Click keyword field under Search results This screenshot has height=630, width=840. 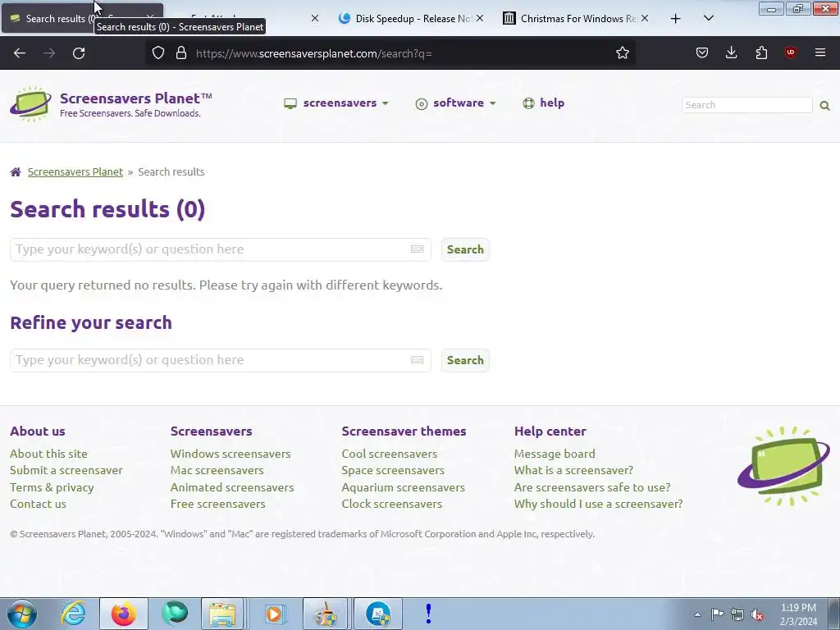[x=220, y=249]
